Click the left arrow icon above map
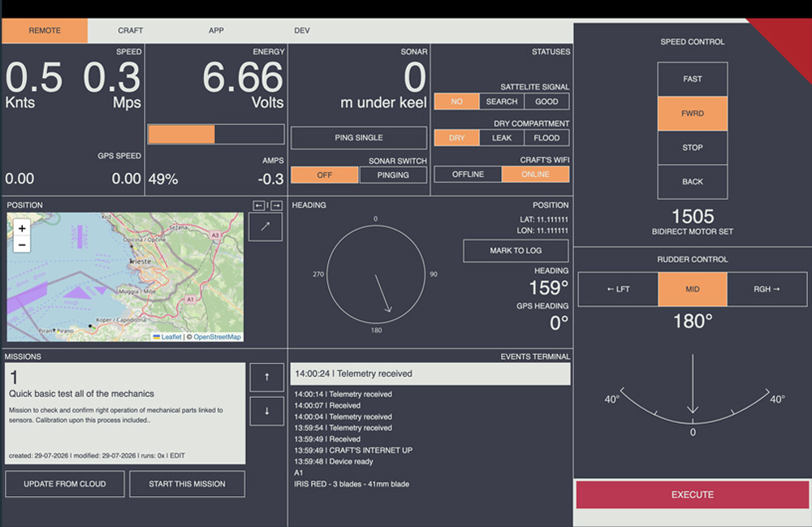812x527 pixels. click(x=259, y=205)
